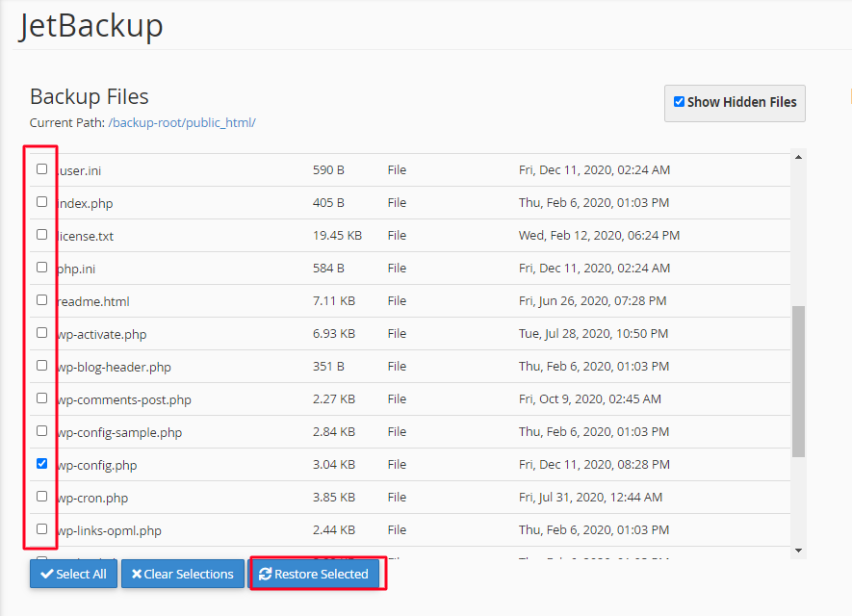
Task: Click the php.ini file name
Action: point(76,269)
